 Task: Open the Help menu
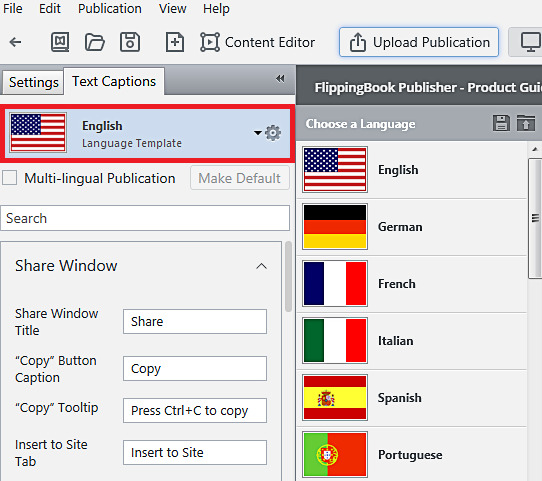coord(216,9)
